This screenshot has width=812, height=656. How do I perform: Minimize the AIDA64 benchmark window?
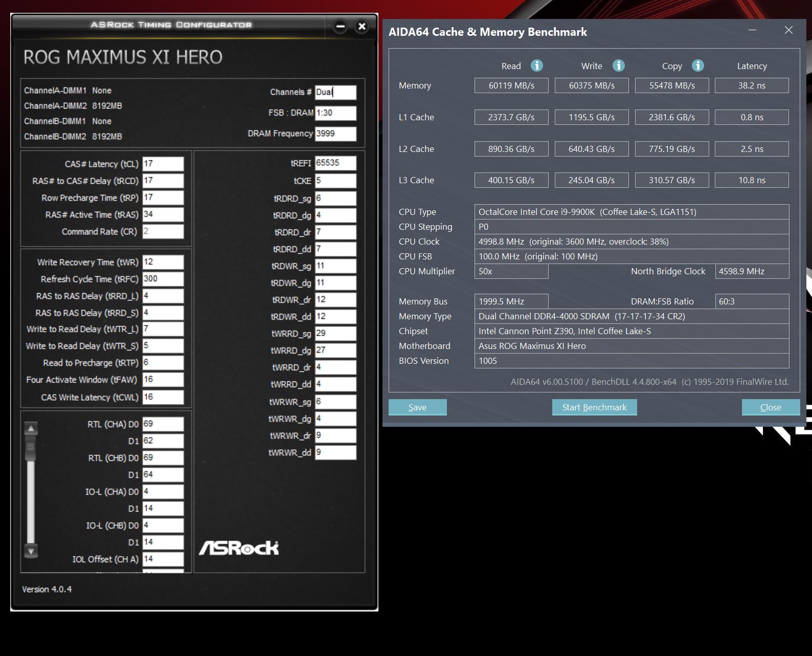pyautogui.click(x=752, y=30)
